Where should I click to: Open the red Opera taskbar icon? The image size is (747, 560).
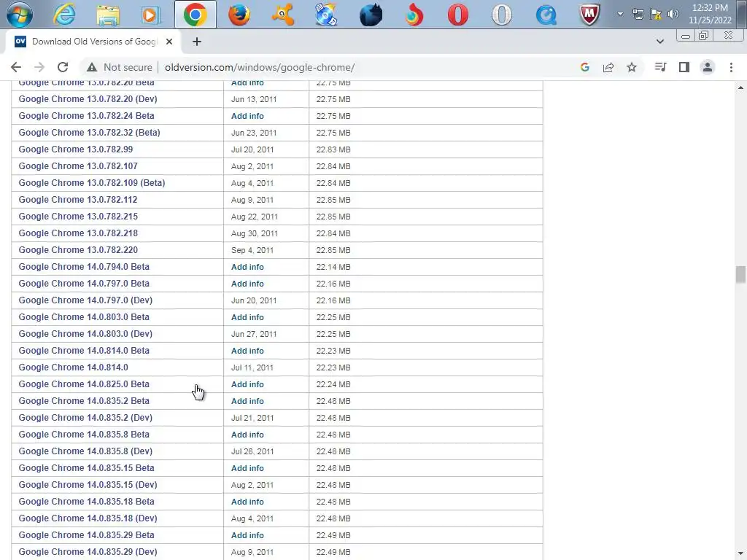click(x=458, y=15)
